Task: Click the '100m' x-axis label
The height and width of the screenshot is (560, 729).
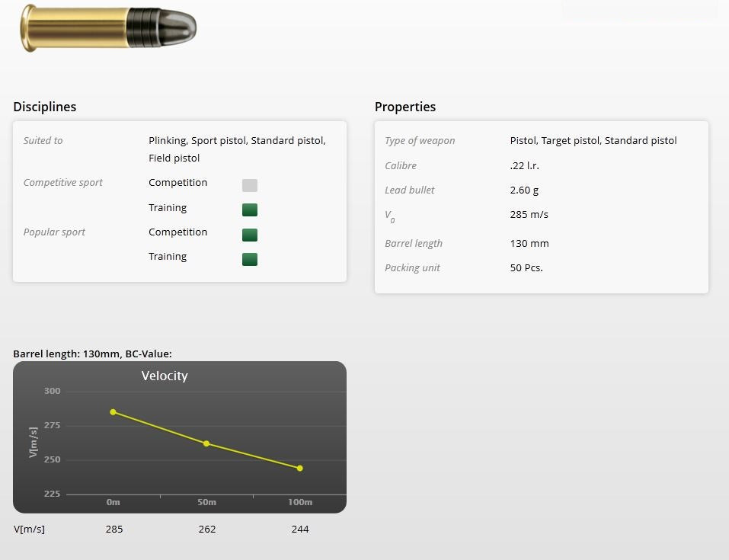Action: click(300, 502)
